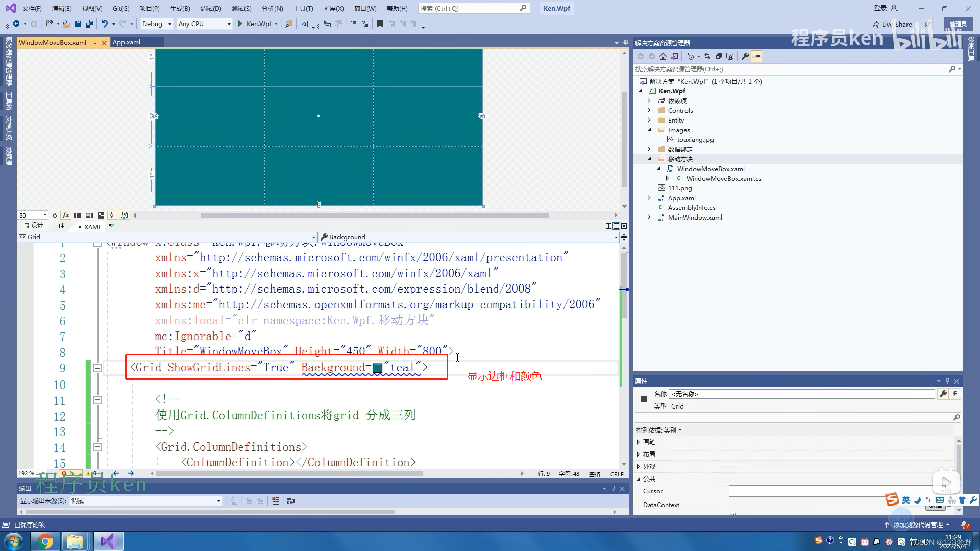The height and width of the screenshot is (551, 980).
Task: Click Visual Studio icon in taskbar
Action: [x=108, y=541]
